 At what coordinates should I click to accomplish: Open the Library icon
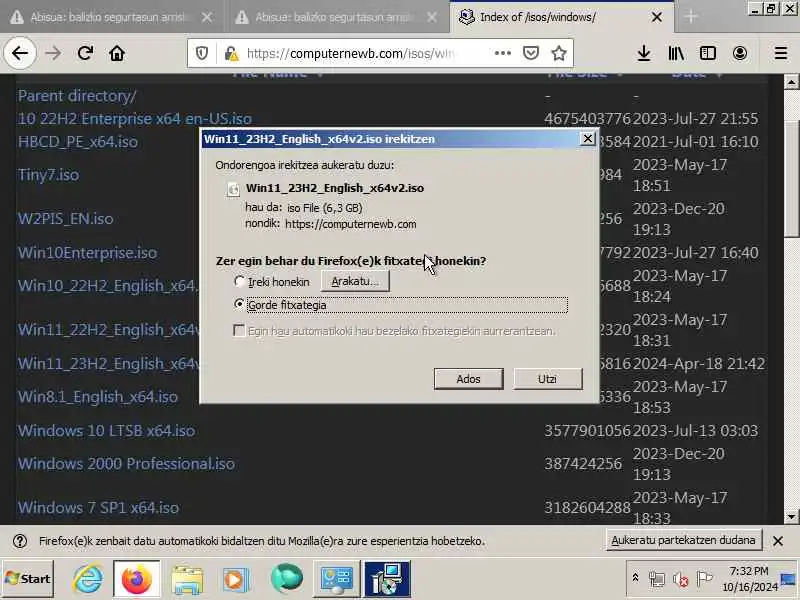pyautogui.click(x=676, y=53)
